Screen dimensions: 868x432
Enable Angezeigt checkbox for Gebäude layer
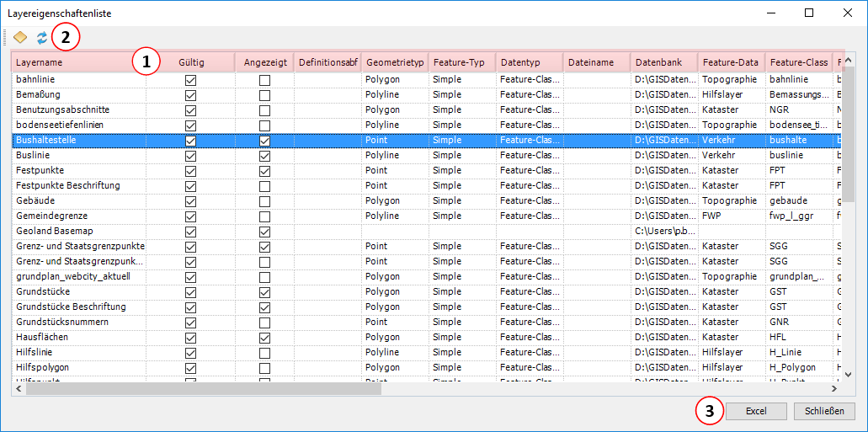point(264,201)
